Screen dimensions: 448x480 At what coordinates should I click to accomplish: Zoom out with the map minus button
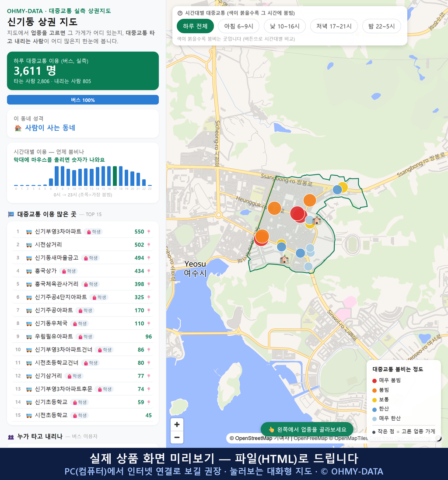pos(177,437)
